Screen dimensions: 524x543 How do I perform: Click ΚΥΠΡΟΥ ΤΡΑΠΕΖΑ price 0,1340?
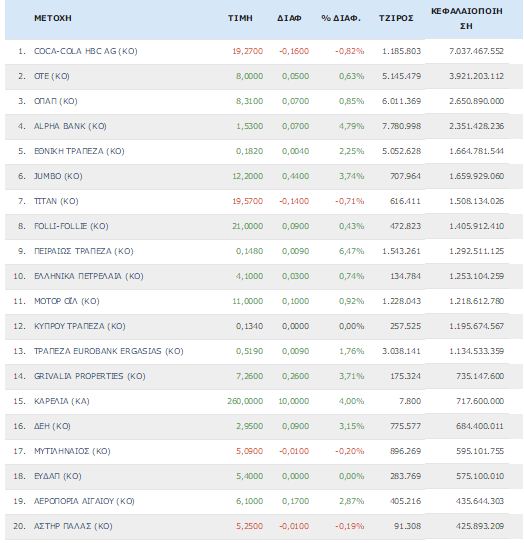coord(249,326)
